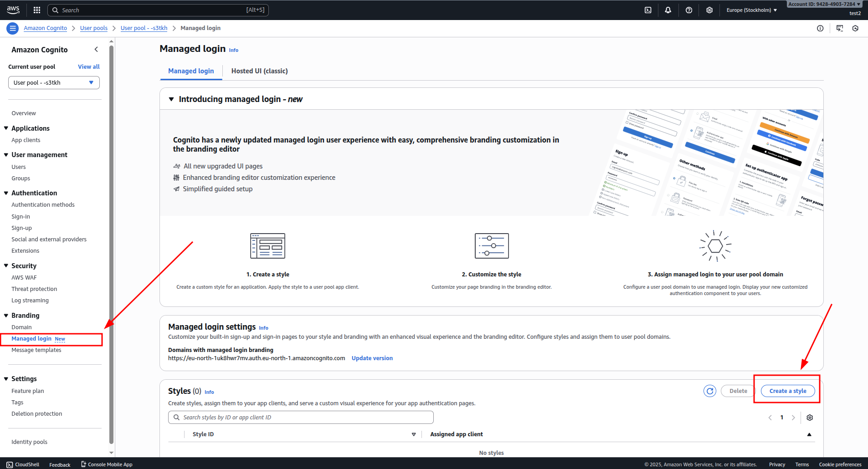Click the Update version link
868x469 pixels.
click(372, 358)
